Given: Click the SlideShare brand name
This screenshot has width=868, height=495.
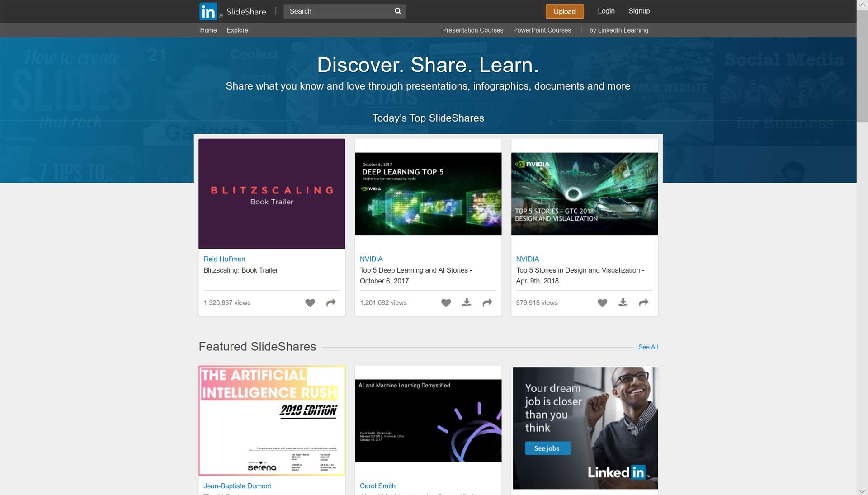Looking at the screenshot, I should 246,12.
